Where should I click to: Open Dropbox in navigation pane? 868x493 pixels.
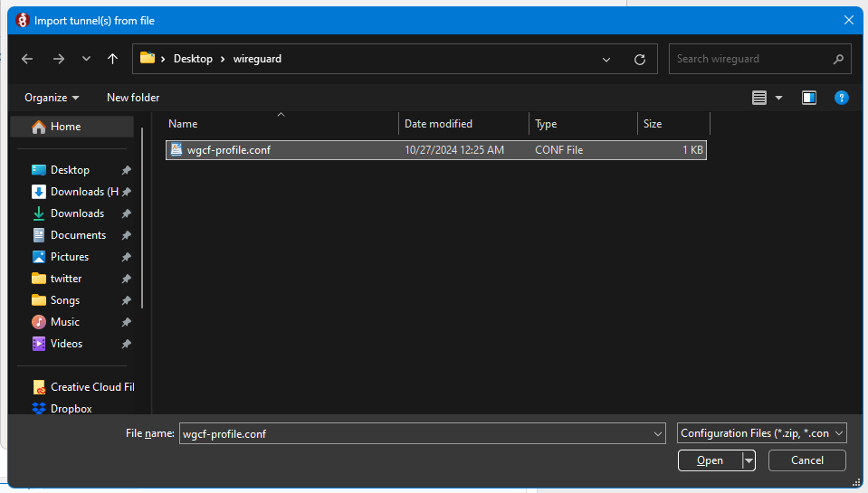[x=62, y=408]
